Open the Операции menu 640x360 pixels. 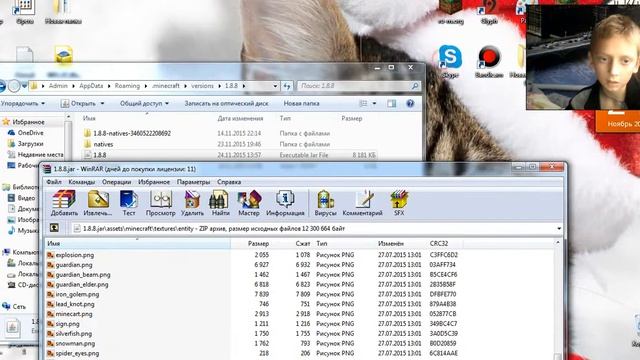coord(116,182)
